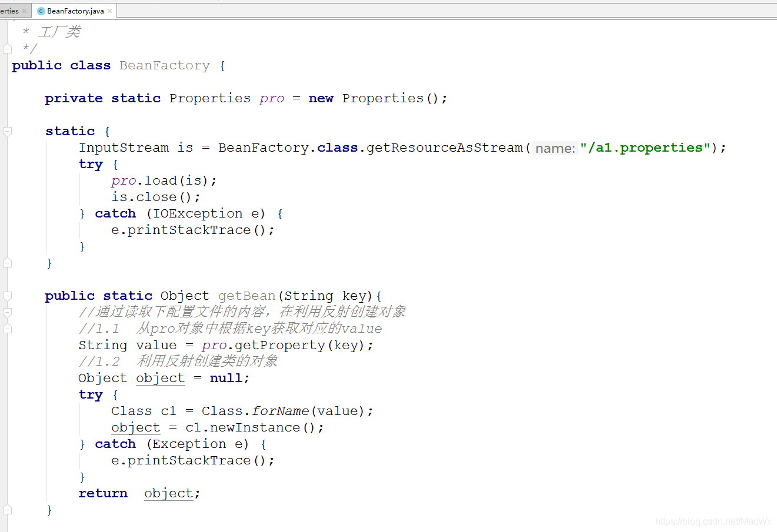Place cursor on 'BeanFactory' in the class declaration
The image size is (777, 532).
click(x=165, y=65)
